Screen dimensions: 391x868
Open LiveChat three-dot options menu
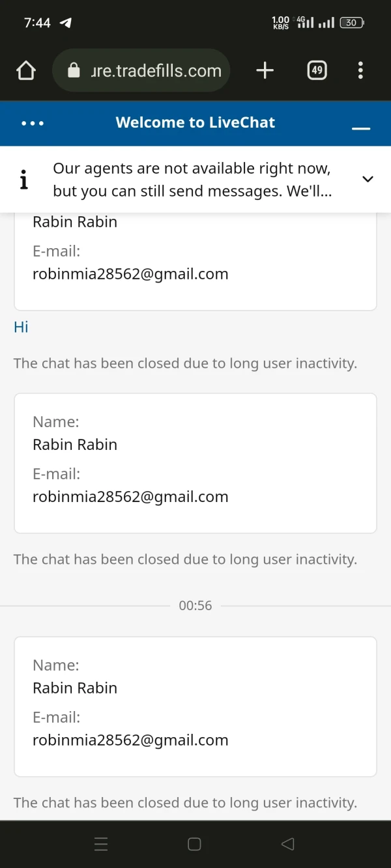[33, 123]
